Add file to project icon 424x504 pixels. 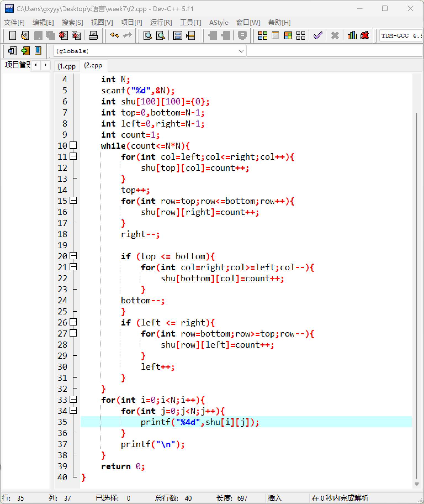click(x=25, y=51)
